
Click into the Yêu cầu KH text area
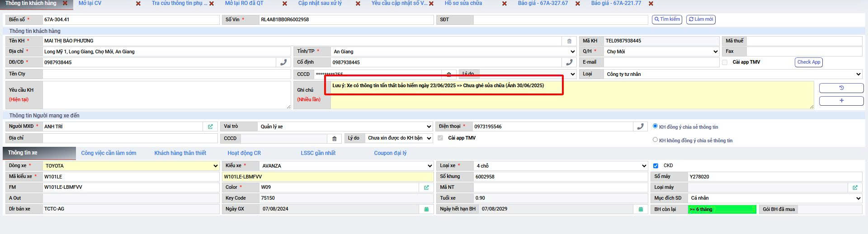[x=166, y=95]
